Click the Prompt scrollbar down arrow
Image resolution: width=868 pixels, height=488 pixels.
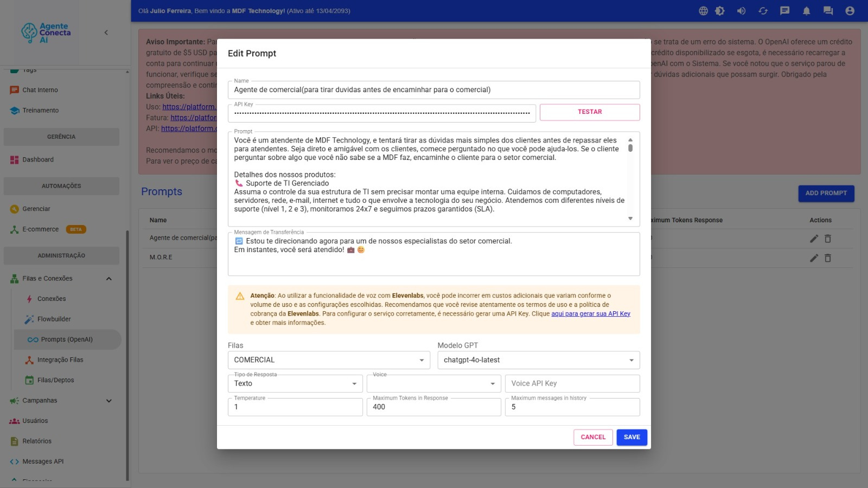pos(630,219)
